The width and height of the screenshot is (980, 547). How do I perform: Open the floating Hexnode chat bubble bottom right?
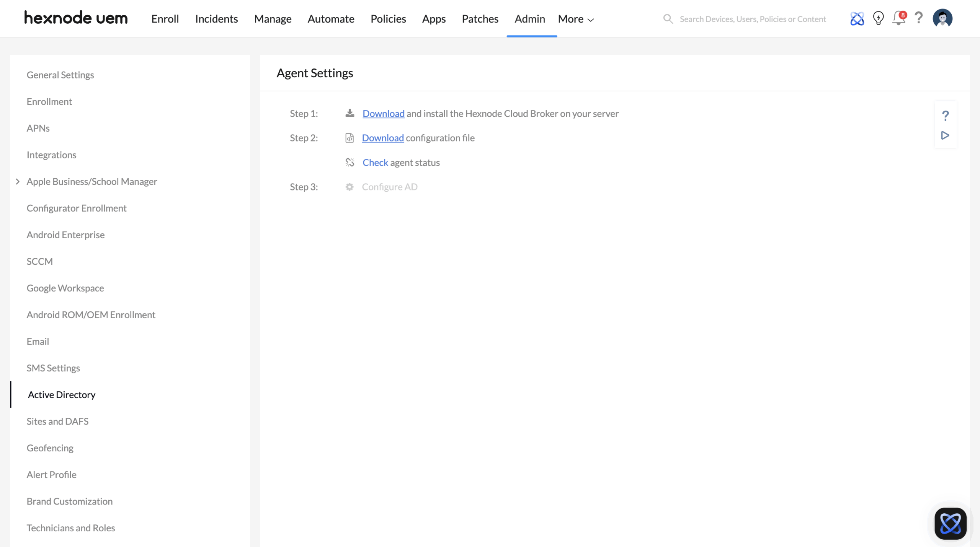coord(951,523)
